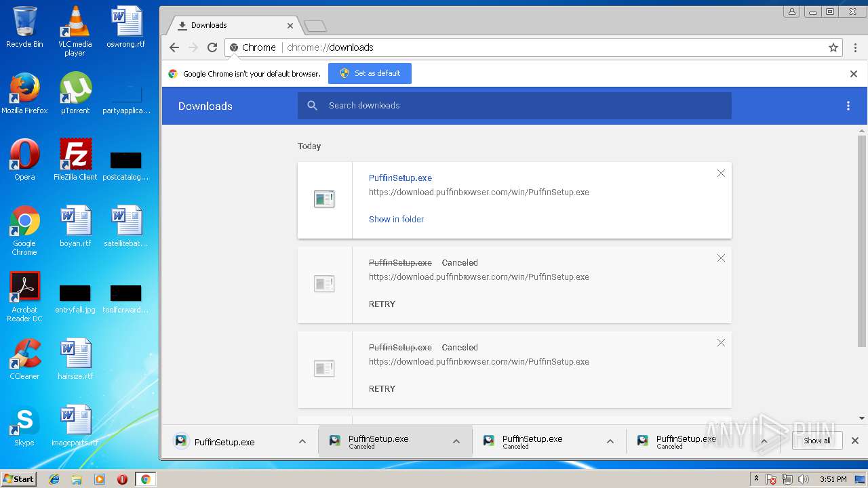Viewport: 868px width, 488px height.
Task: Click the file icon of the first canceled download
Action: tap(324, 284)
